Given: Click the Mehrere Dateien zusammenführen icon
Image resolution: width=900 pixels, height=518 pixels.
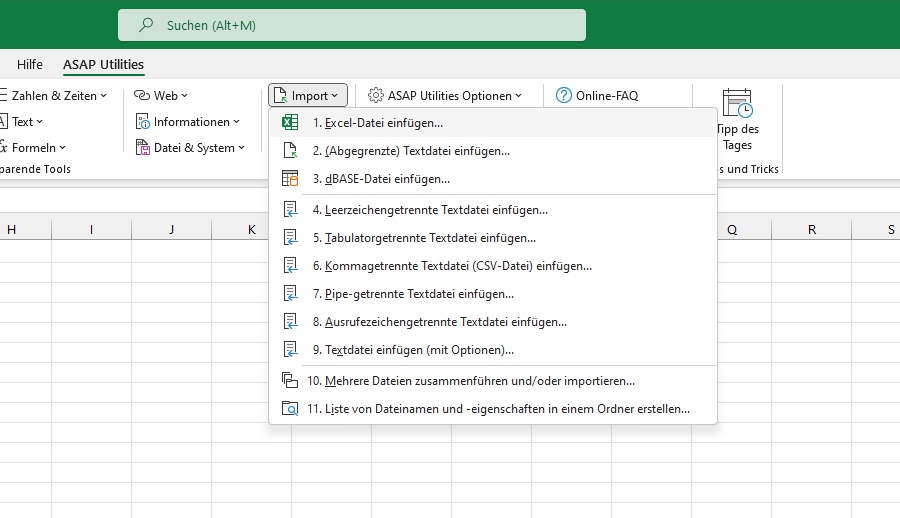Looking at the screenshot, I should pos(290,380).
